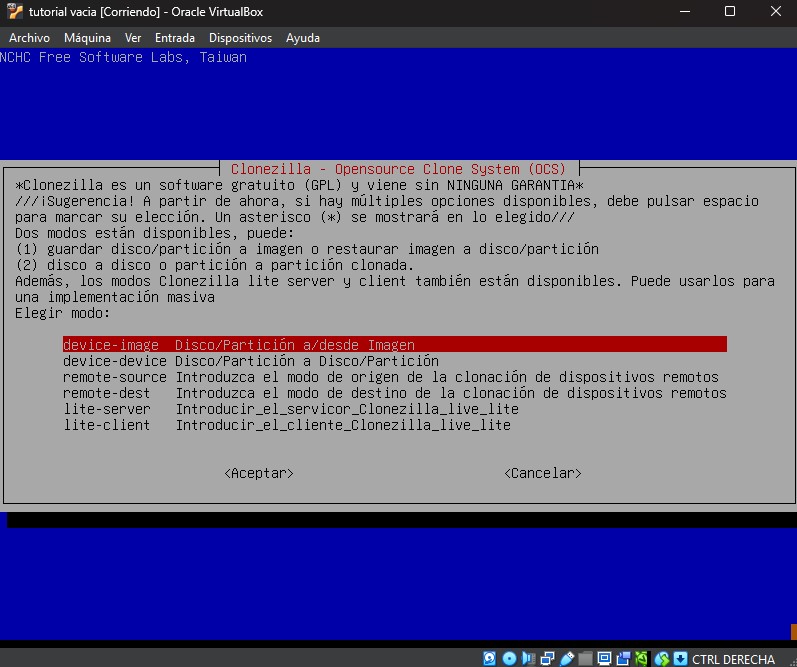Select the remote-dest mode option
This screenshot has height=667, width=797.
point(395,393)
